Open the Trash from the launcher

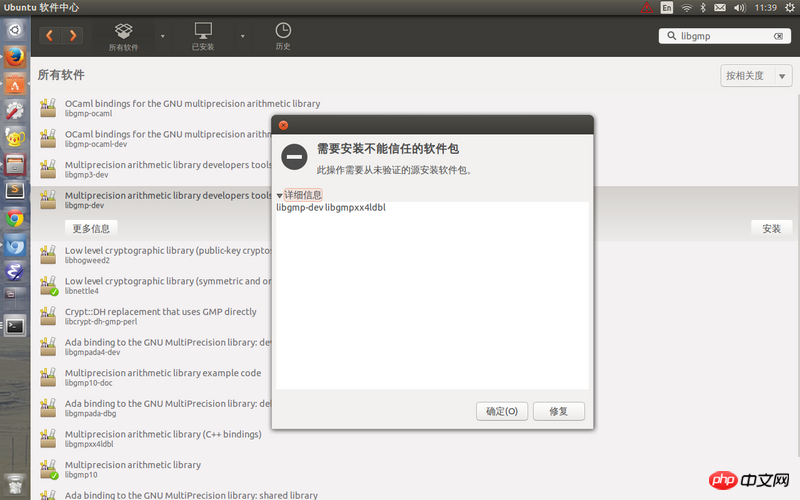(x=15, y=483)
